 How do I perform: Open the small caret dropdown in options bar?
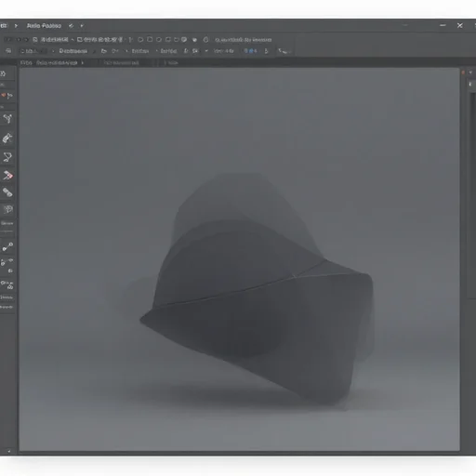coord(206,51)
